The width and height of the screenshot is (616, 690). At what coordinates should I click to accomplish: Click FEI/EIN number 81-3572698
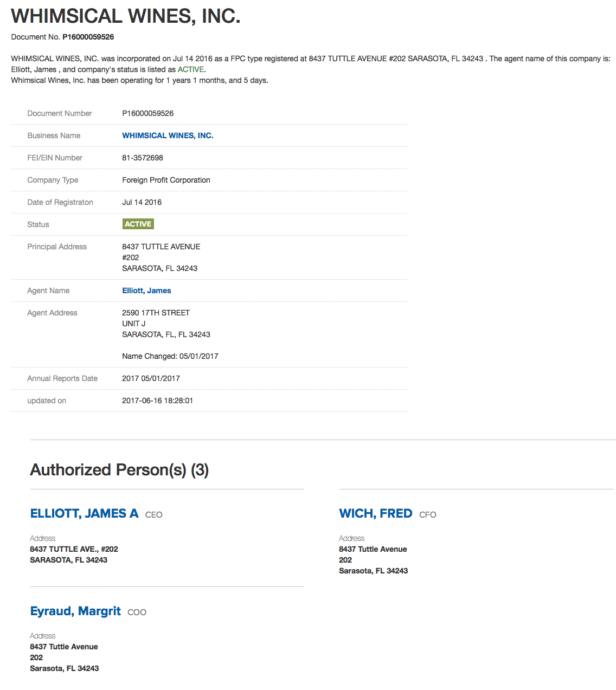point(143,158)
